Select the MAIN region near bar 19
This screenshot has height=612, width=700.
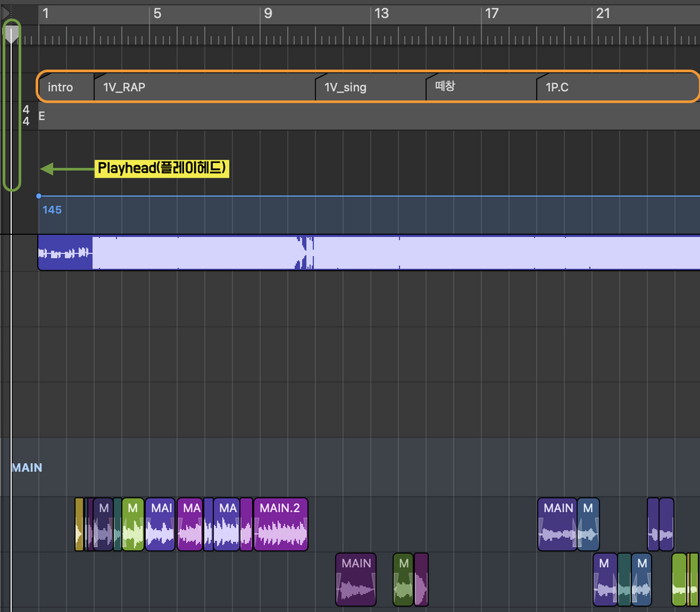(557, 525)
